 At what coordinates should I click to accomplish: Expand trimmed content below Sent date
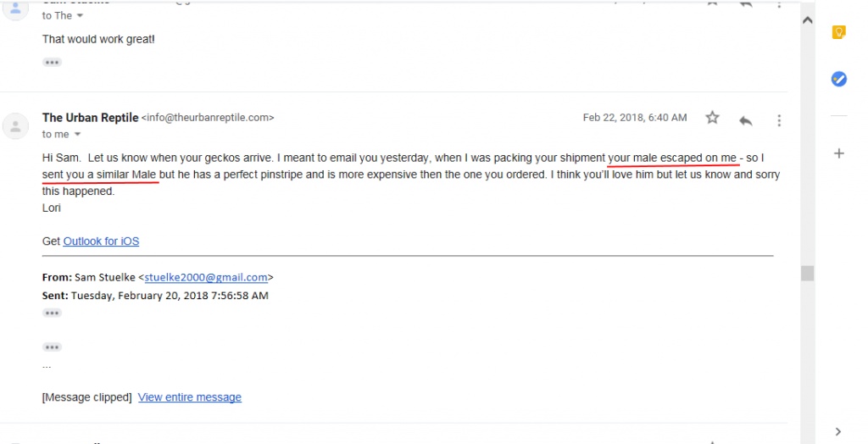coord(52,313)
